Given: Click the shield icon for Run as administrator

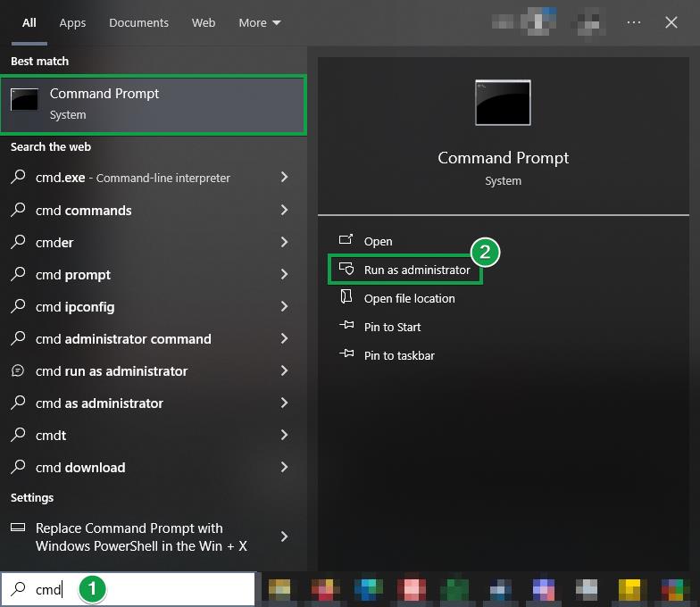Looking at the screenshot, I should [346, 270].
